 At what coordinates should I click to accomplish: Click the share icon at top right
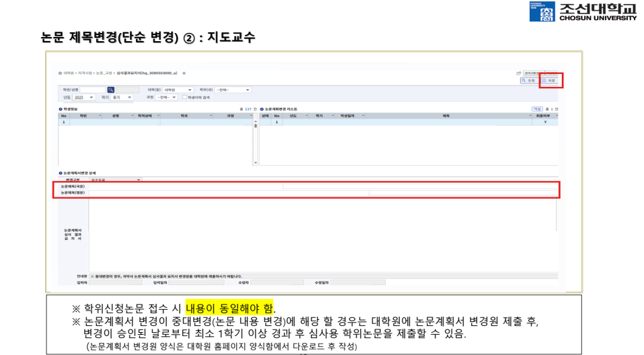519,73
